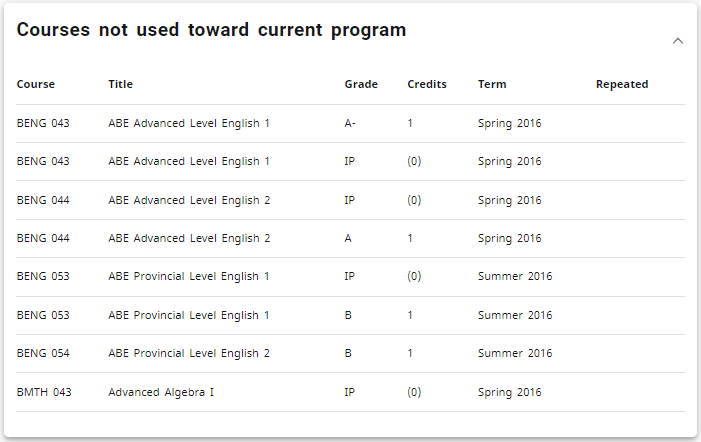Select the BMTH 043 course code

click(44, 392)
